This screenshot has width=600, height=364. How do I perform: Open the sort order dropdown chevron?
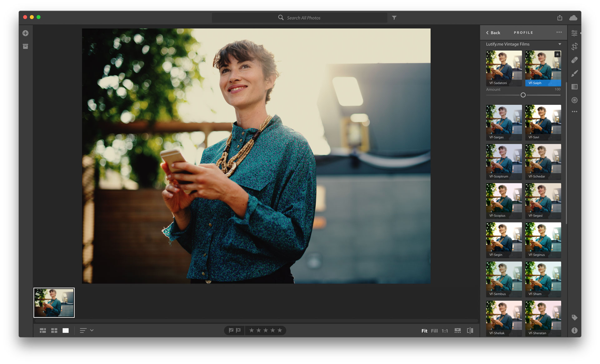tap(92, 330)
